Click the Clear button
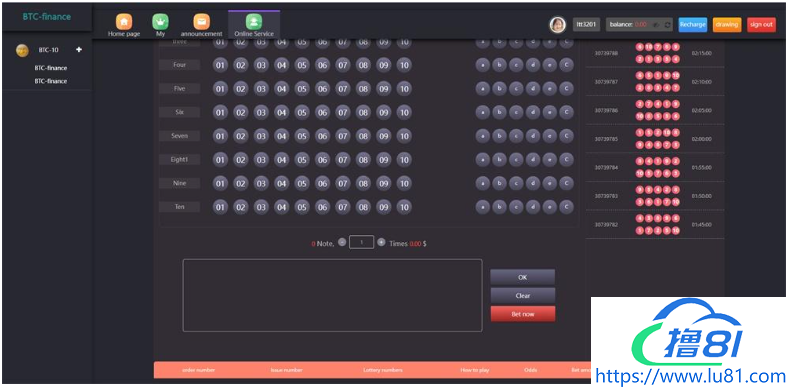Viewport: 791px width, 387px height. pos(523,296)
